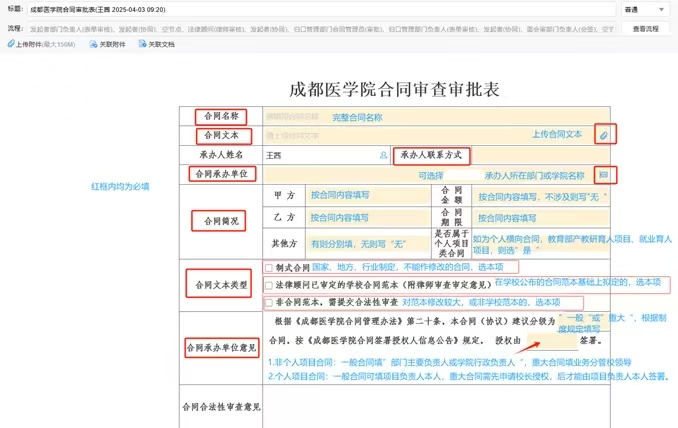Click the 关联文档 icon in toolbar
Image resolution: width=678 pixels, height=428 pixels.
click(141, 45)
